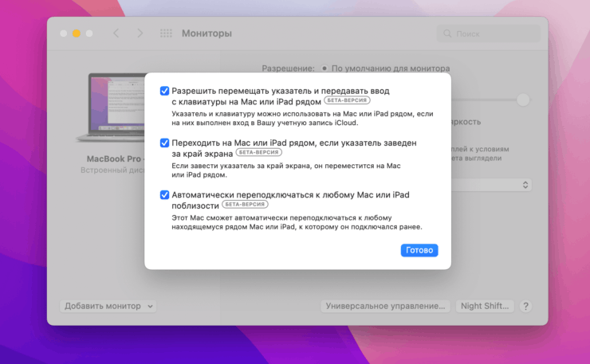
Task: Open help with the question mark button
Action: [526, 306]
